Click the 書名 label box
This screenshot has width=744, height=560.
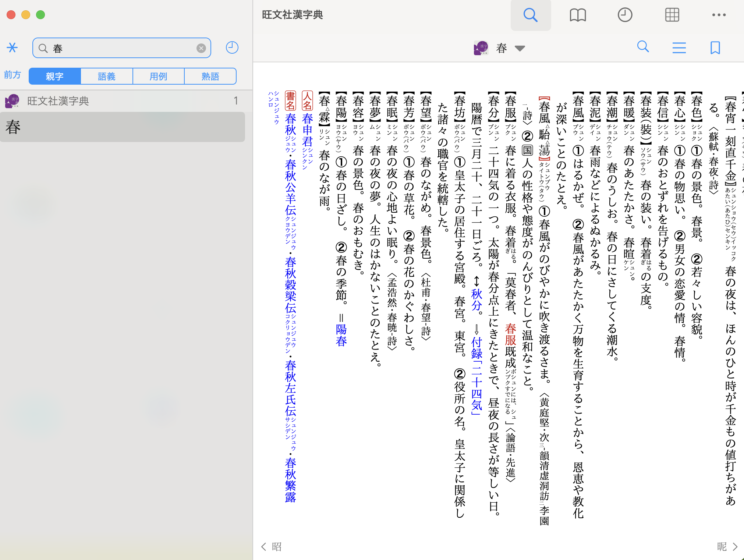pyautogui.click(x=290, y=101)
